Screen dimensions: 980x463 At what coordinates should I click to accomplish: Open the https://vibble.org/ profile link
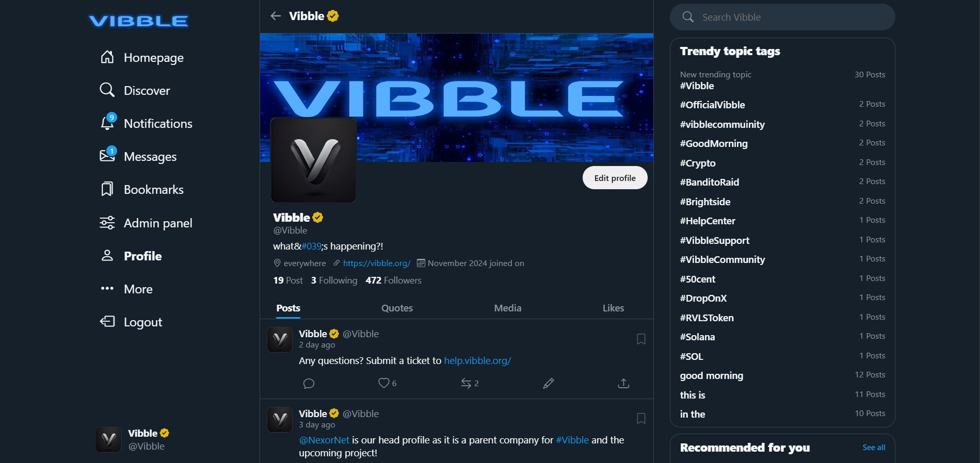pyautogui.click(x=377, y=263)
